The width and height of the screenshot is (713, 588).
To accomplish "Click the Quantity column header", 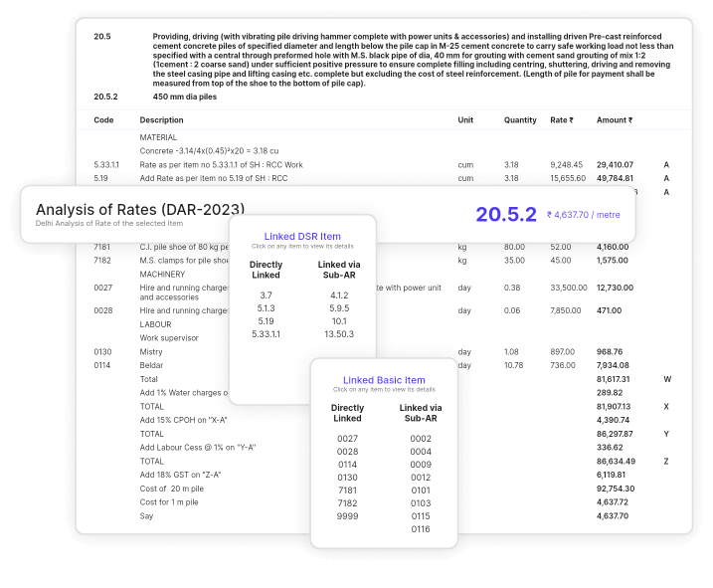I will pos(520,120).
